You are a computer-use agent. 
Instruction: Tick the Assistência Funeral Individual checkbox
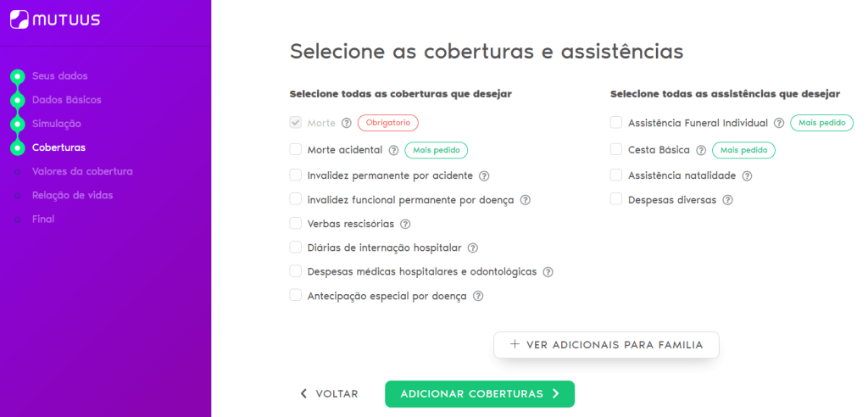pyautogui.click(x=616, y=122)
